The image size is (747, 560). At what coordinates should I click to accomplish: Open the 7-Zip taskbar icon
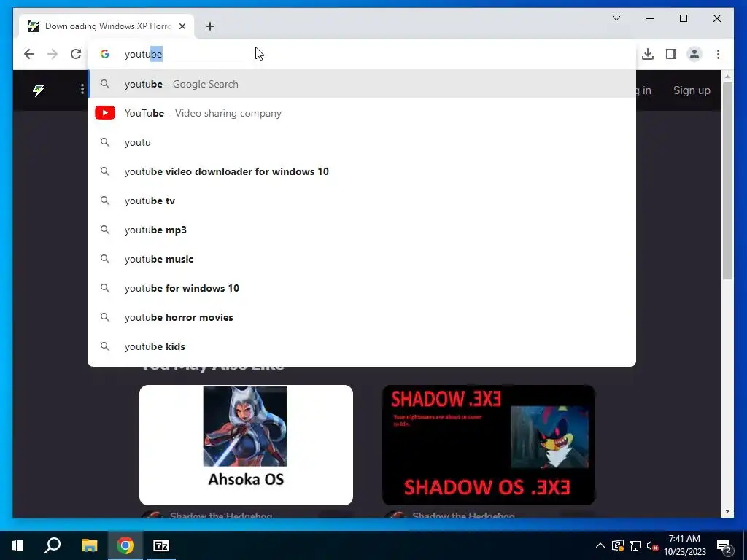pyautogui.click(x=161, y=545)
